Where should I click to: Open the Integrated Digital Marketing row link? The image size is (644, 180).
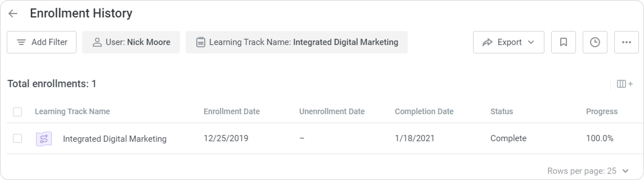click(114, 139)
